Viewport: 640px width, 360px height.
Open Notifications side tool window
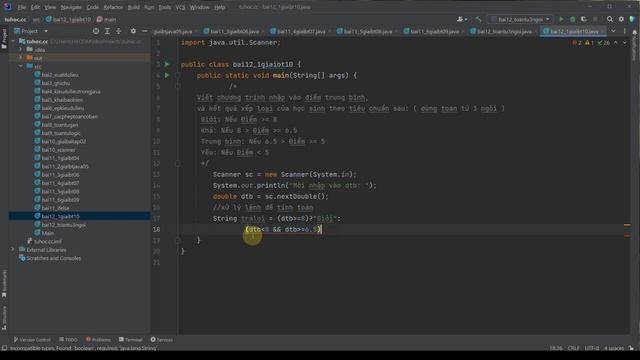point(634,46)
